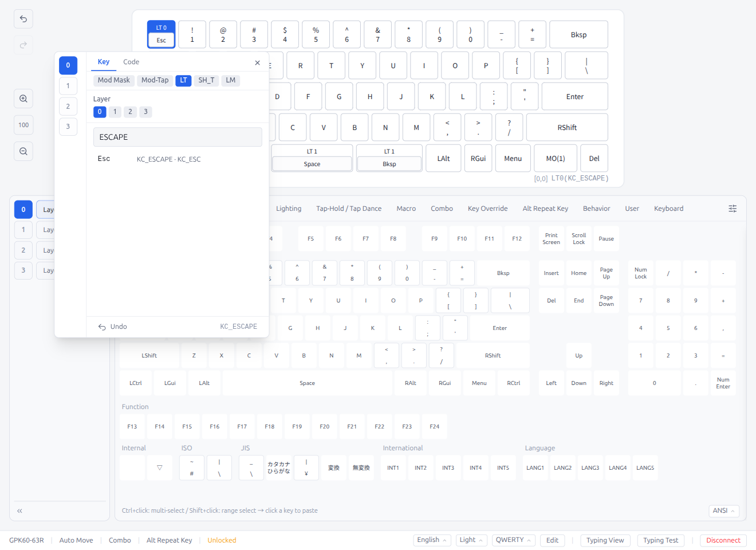Pick the Num Lock keycode
The width and height of the screenshot is (756, 550).
coord(641,273)
